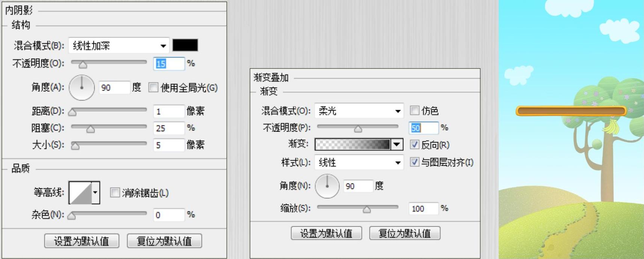Click Inner Shadow's 复位为默认值 button
This screenshot has height=259, width=644.
164,241
